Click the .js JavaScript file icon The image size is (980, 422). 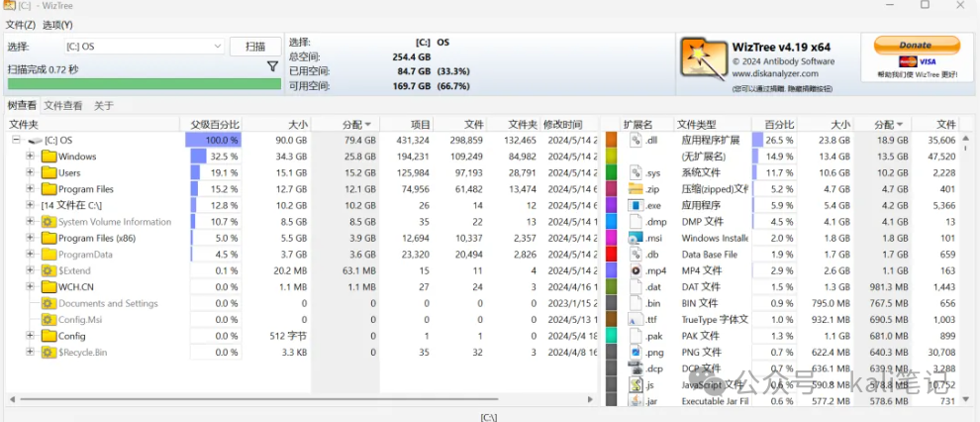pyautogui.click(x=636, y=384)
